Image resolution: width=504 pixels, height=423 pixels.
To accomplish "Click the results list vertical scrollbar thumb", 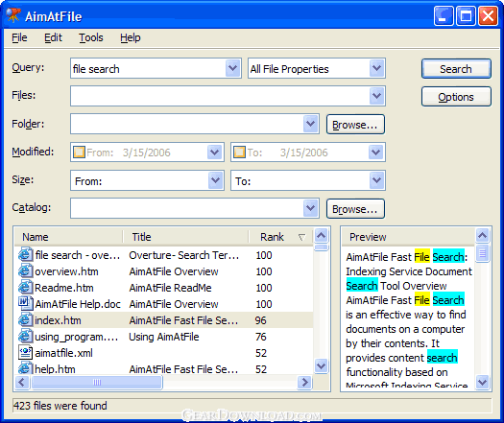I will pos(321,247).
